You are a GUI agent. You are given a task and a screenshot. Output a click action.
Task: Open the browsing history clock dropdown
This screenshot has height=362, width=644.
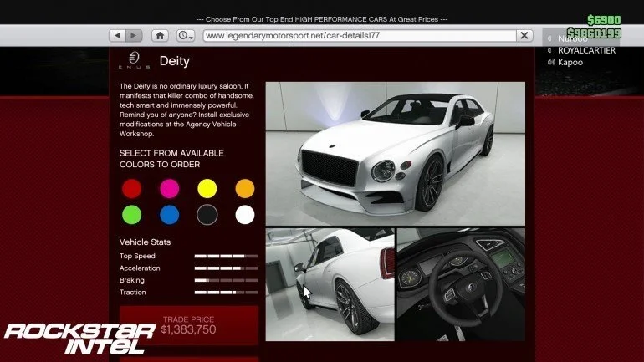[186, 36]
